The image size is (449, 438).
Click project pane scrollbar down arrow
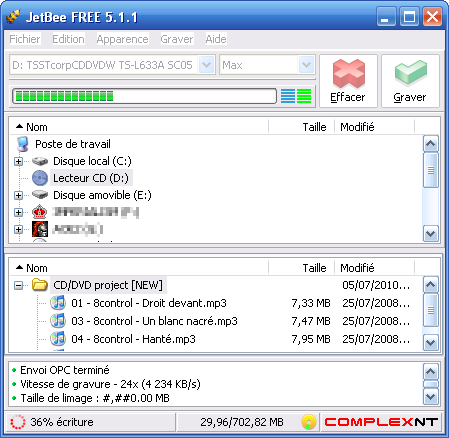point(431,342)
